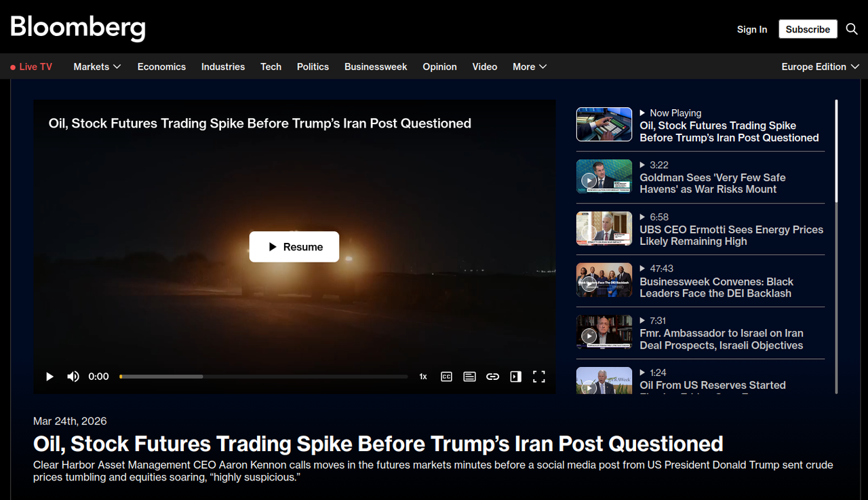This screenshot has height=500, width=868.
Task: Play Goldman 'Very Few Safe Havens' thumbnail
Action: [604, 176]
